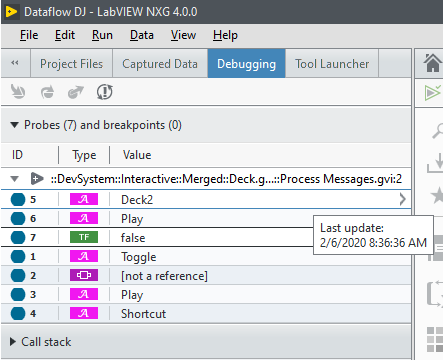The height and width of the screenshot is (360, 443).
Task: Expand probe 5 details with right chevron
Action: click(403, 199)
